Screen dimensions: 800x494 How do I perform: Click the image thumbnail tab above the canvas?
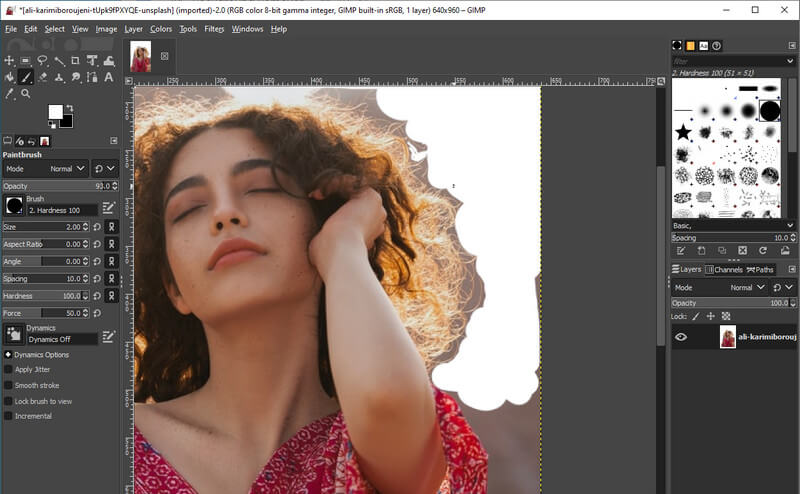coord(139,56)
